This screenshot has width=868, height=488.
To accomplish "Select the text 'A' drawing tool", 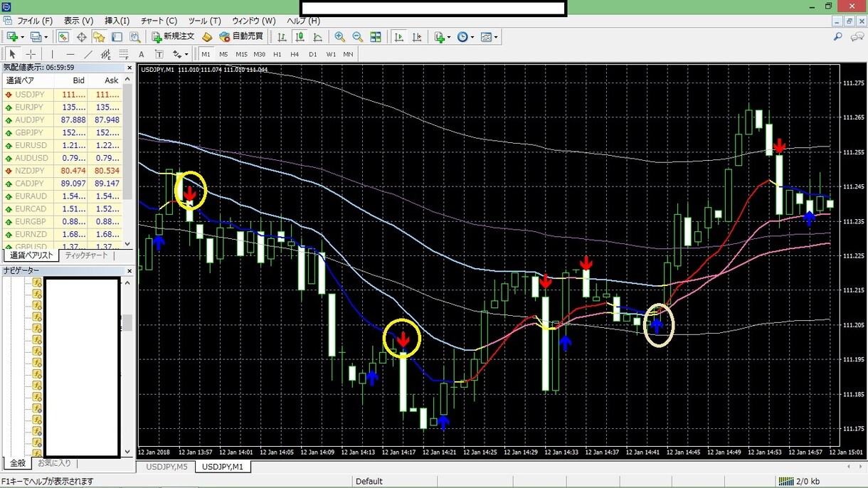I will (141, 54).
